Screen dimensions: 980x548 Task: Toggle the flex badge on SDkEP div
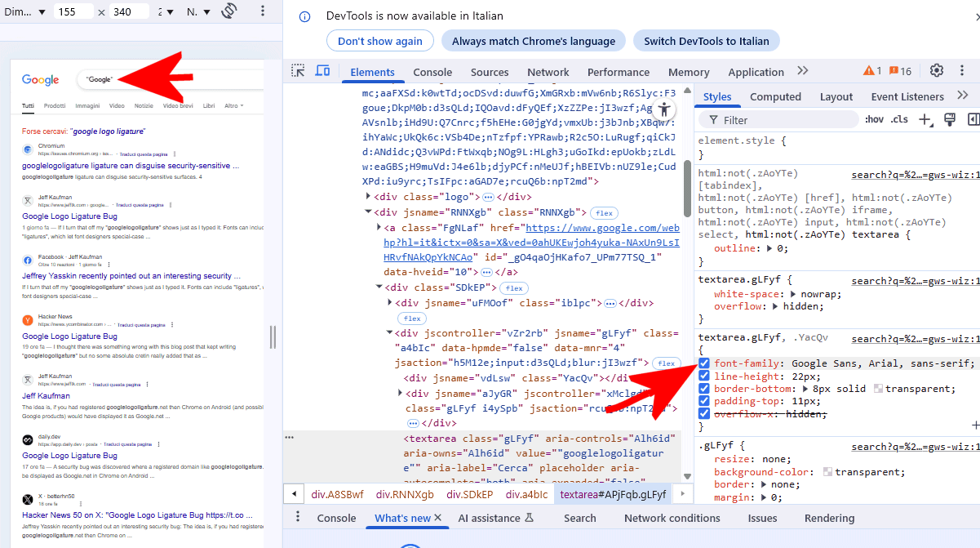coord(514,287)
